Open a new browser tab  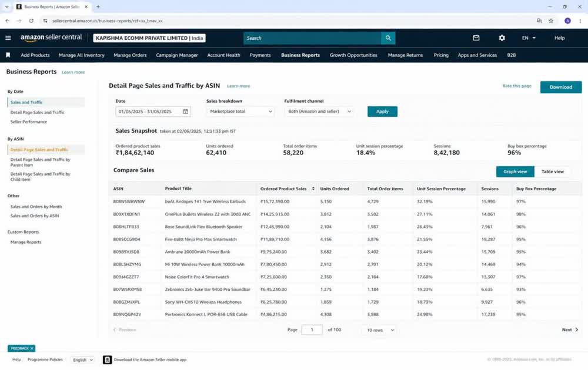tap(98, 6)
